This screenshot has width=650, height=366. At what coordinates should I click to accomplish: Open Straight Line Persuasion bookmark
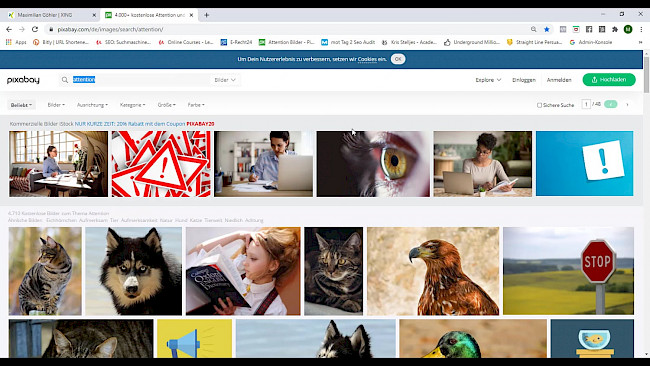point(535,42)
